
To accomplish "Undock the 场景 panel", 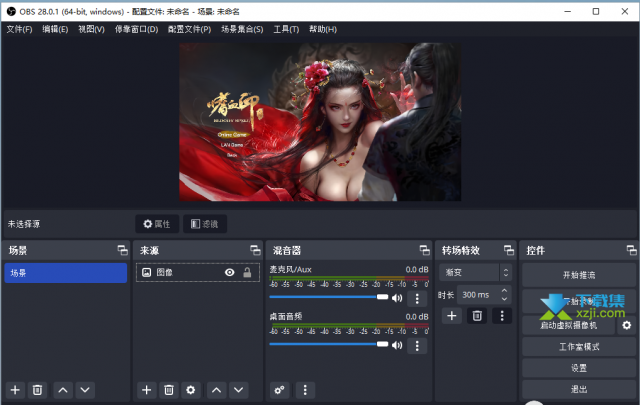I will pyautogui.click(x=122, y=250).
